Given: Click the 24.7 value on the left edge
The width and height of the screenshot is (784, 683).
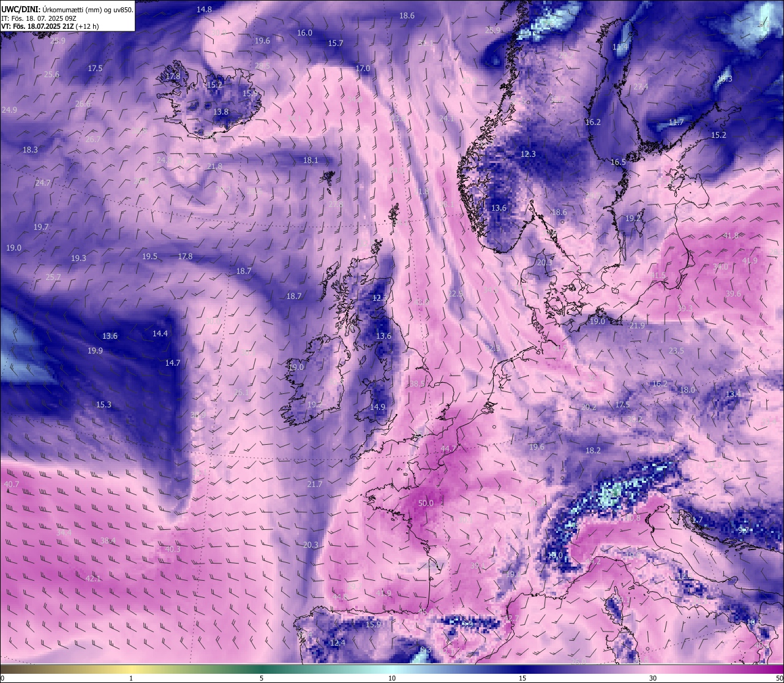Looking at the screenshot, I should coord(42,183).
